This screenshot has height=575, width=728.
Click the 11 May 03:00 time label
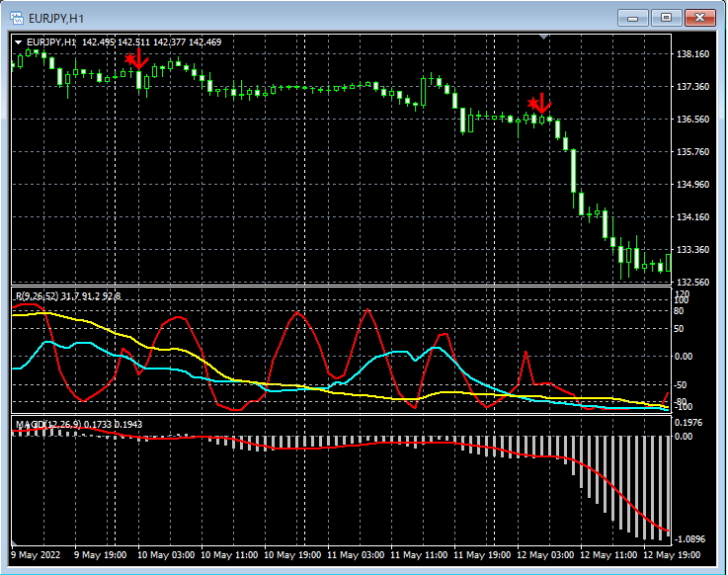point(357,555)
